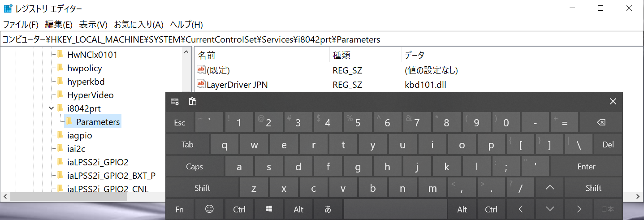Select the (既定) value entry
This screenshot has height=220, width=644.
click(218, 70)
